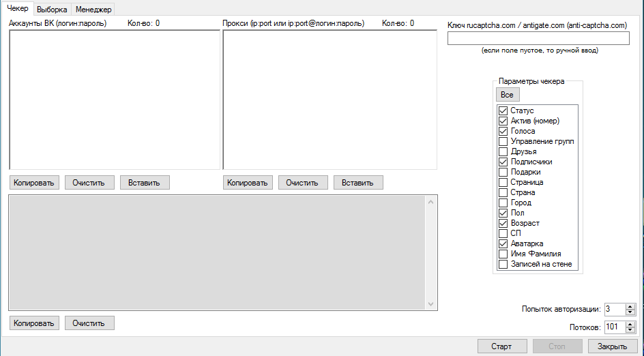Viewport: 644px width, 356px height.
Task: Click Копировать below the log area
Action: click(34, 323)
